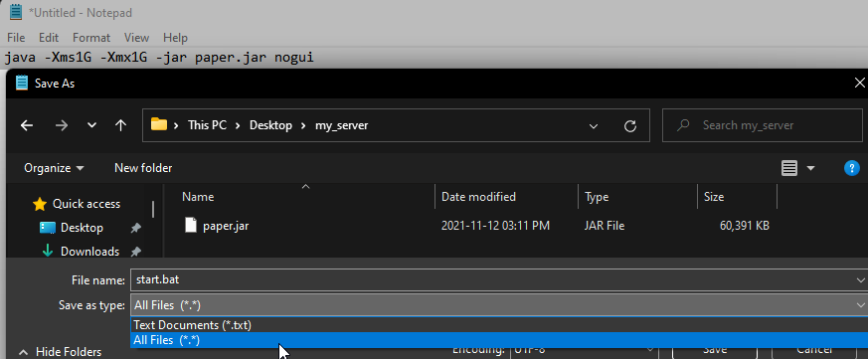Click the folder icon in the address bar
Screen dimensions: 868x359
coord(159,124)
